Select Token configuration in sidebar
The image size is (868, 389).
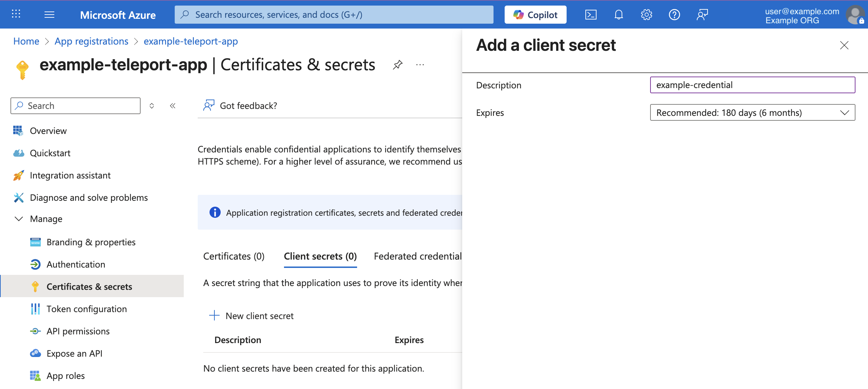(86, 309)
